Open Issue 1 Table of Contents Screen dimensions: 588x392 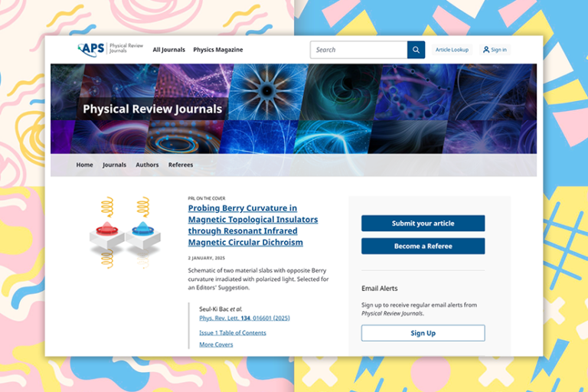tap(233, 333)
